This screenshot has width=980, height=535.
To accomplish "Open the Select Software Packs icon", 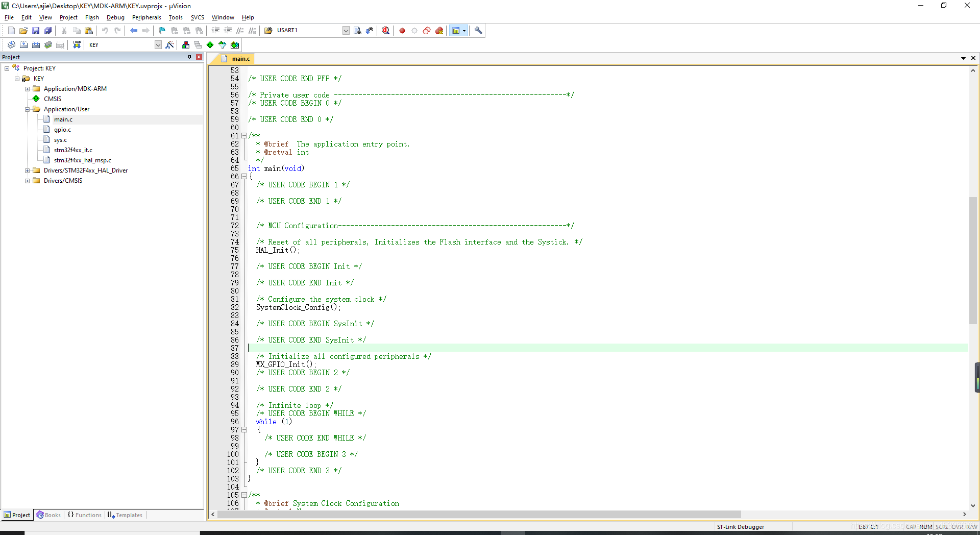I will point(223,45).
